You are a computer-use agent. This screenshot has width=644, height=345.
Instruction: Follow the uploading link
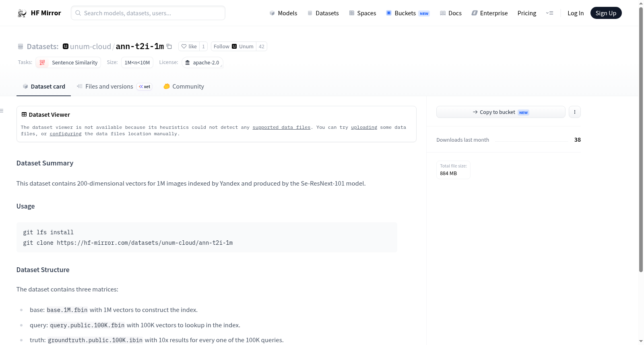364,127
